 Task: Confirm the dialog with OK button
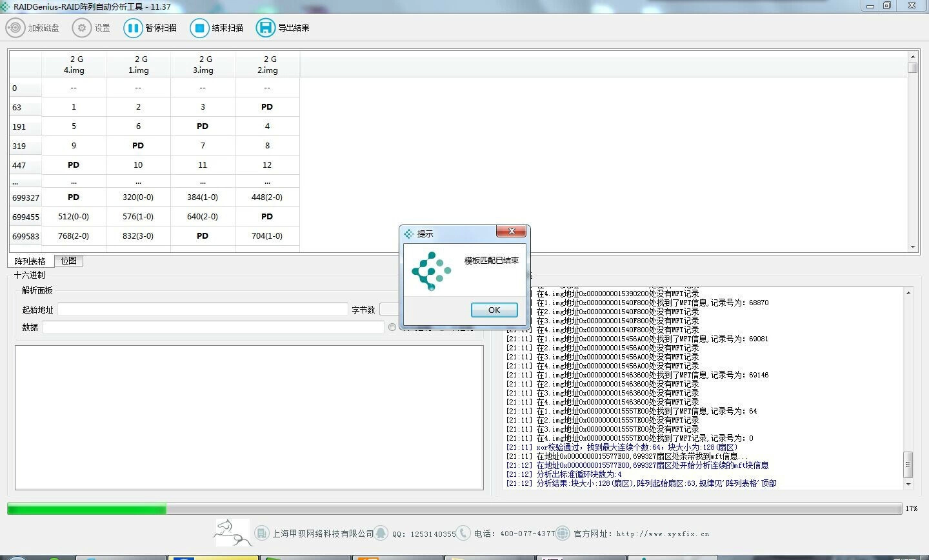pyautogui.click(x=494, y=310)
